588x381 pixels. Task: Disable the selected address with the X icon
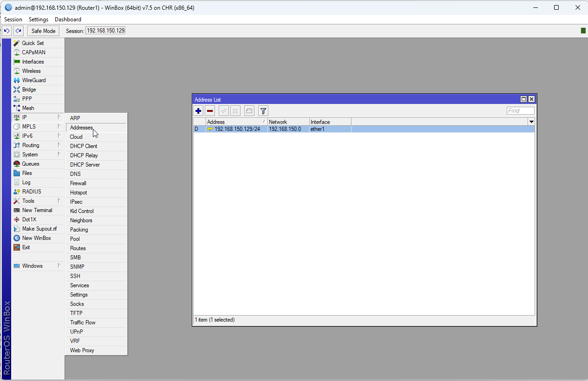[x=235, y=110]
